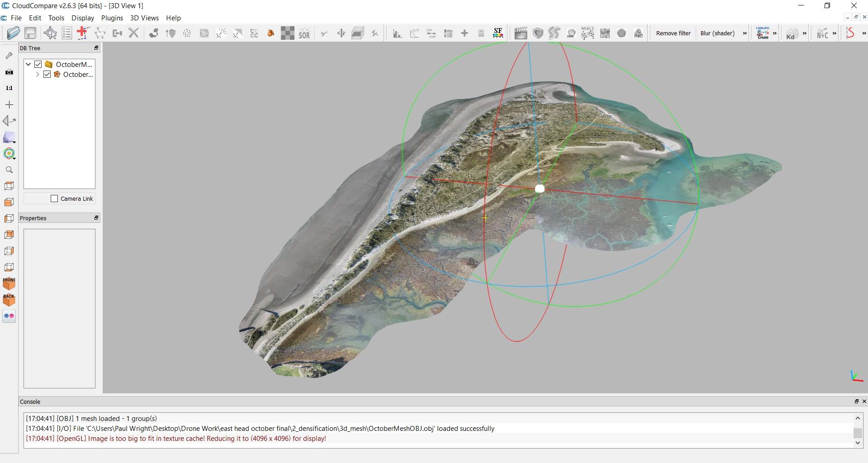
Task: Click the Blur (shader) button
Action: coord(717,33)
